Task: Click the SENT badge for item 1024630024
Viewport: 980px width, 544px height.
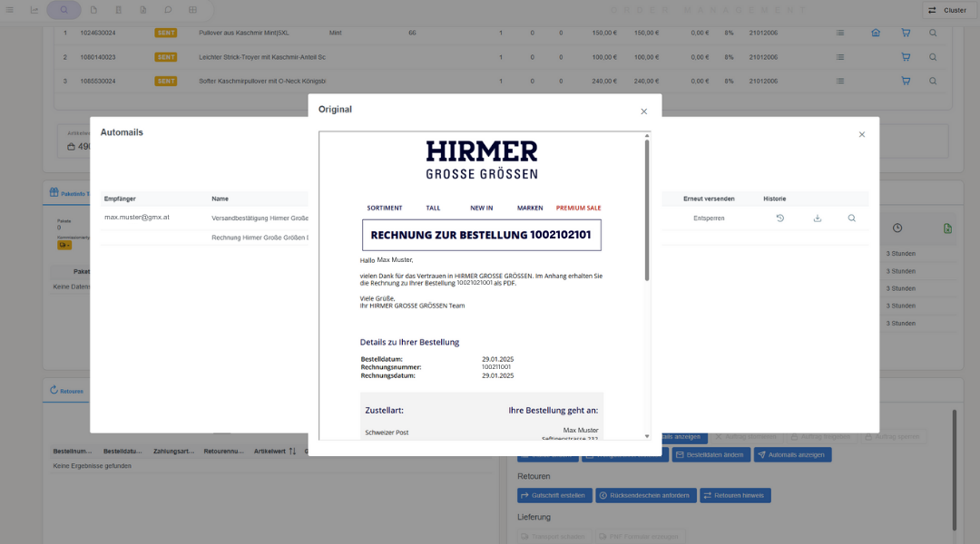Action: coord(166,33)
